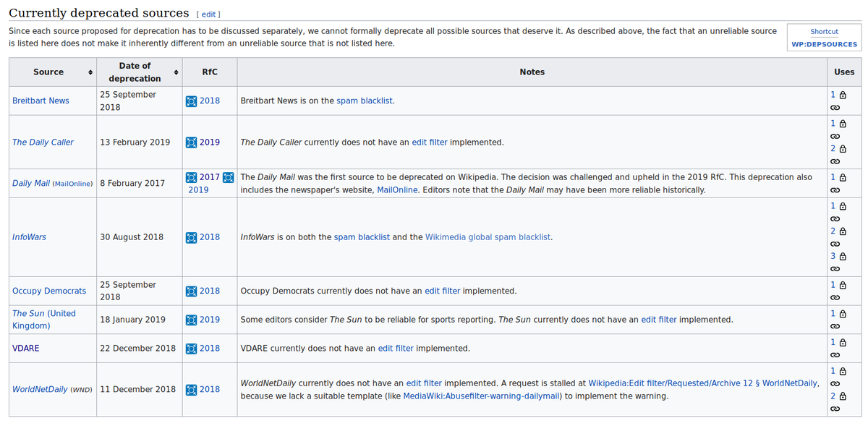868x426 pixels.
Task: Open the use 1 link in Breitbart News row
Action: click(833, 95)
